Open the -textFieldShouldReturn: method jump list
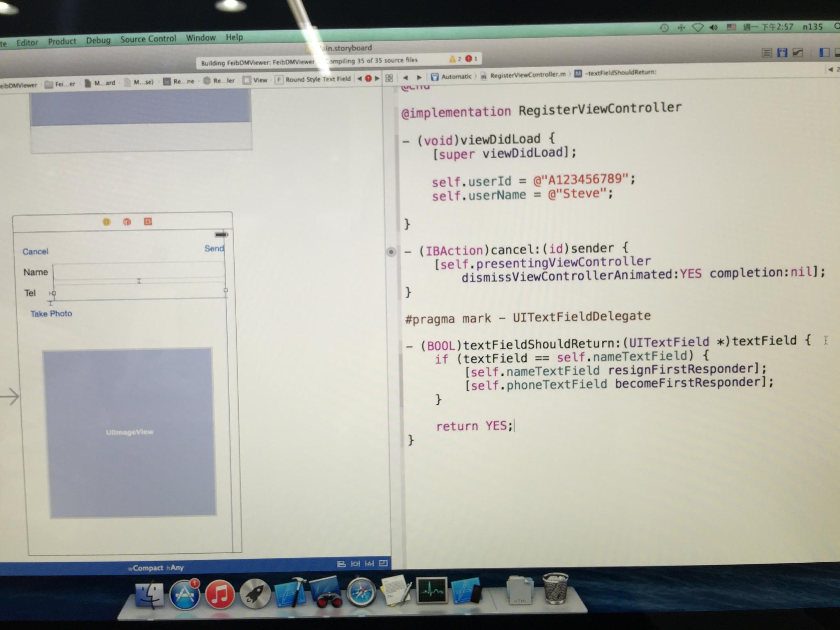Viewport: 840px width, 630px height. (615, 73)
